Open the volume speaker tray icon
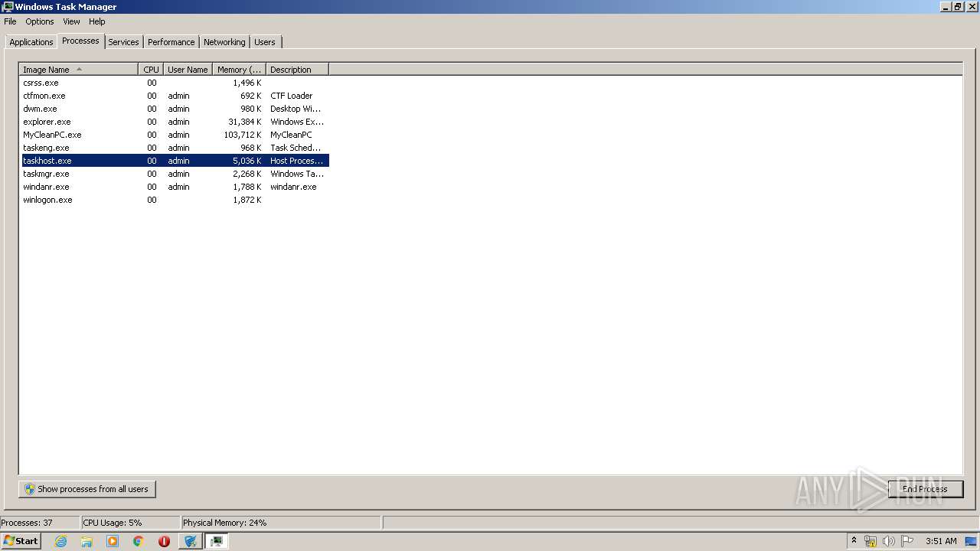The width and height of the screenshot is (980, 551). pyautogui.click(x=889, y=541)
